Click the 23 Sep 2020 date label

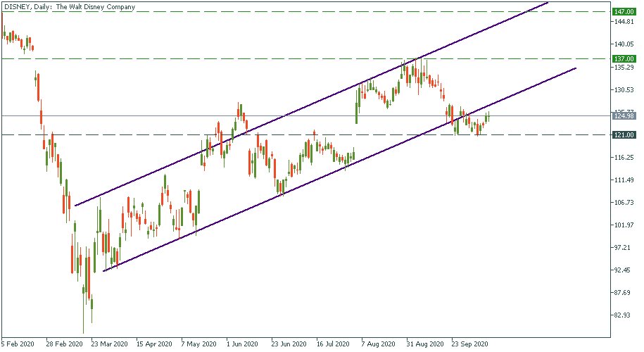(469, 345)
